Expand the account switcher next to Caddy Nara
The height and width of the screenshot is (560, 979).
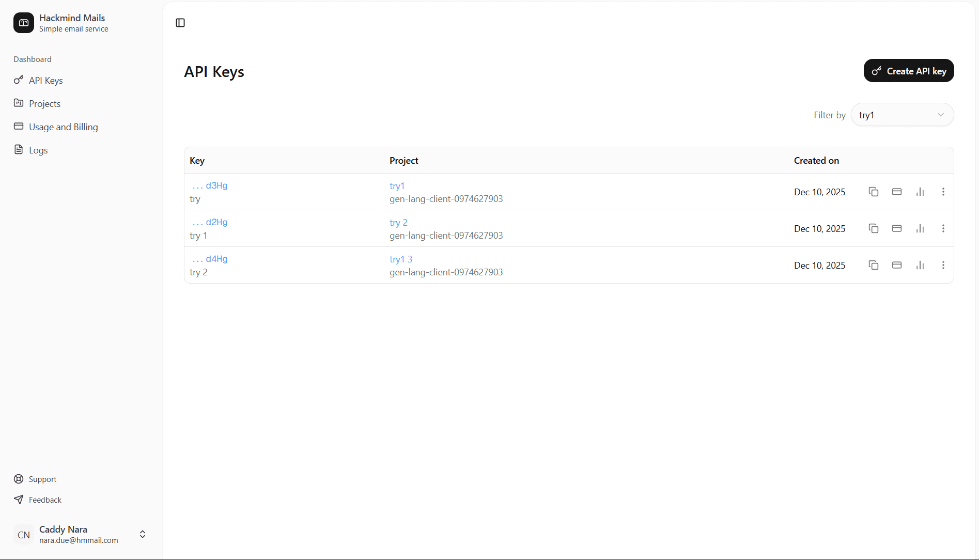pyautogui.click(x=142, y=534)
